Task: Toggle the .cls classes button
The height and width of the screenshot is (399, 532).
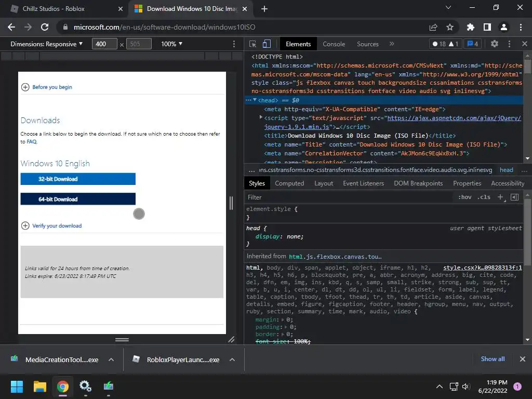Action: tap(484, 197)
